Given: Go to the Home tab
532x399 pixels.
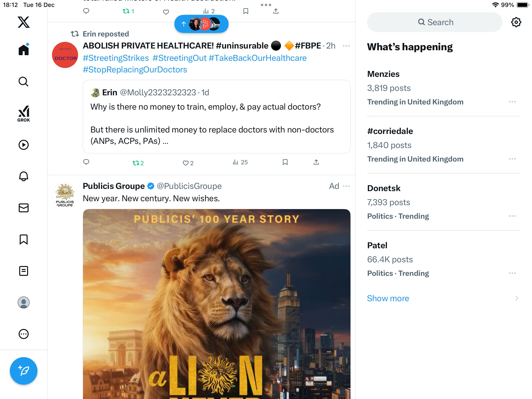Looking at the screenshot, I should 24,50.
